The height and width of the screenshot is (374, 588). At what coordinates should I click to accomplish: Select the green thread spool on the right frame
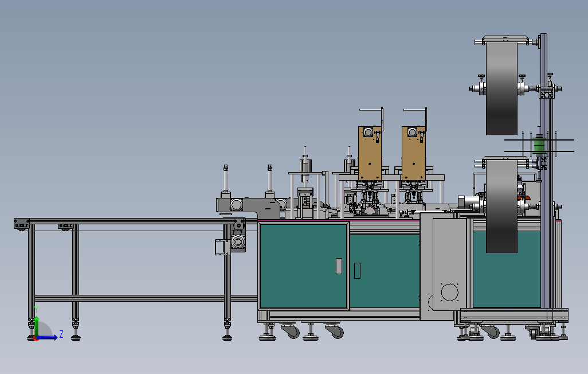539,146
